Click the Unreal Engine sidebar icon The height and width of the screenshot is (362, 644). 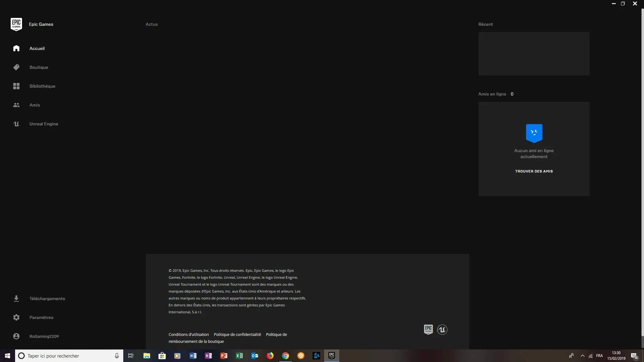[x=16, y=124]
